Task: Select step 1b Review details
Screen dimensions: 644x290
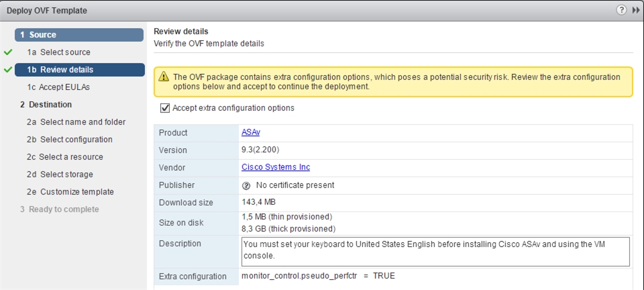Action: 80,70
